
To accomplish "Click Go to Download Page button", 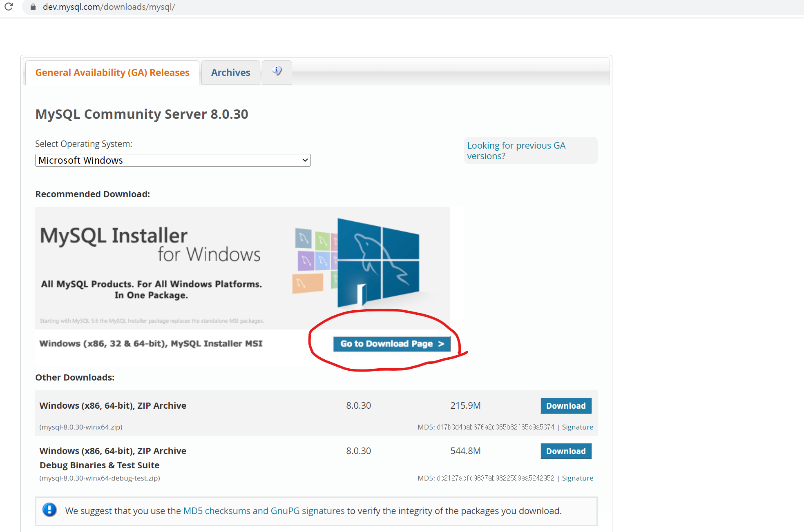I will coord(392,344).
